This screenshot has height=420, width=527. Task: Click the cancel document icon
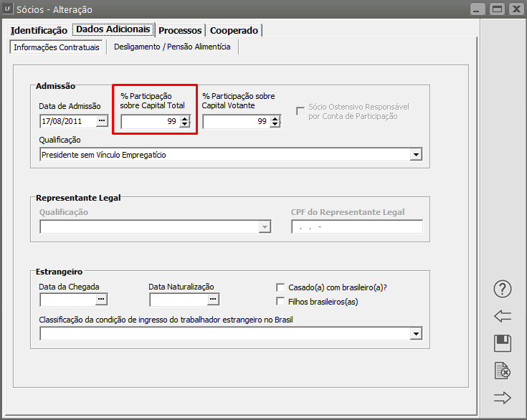(x=503, y=371)
